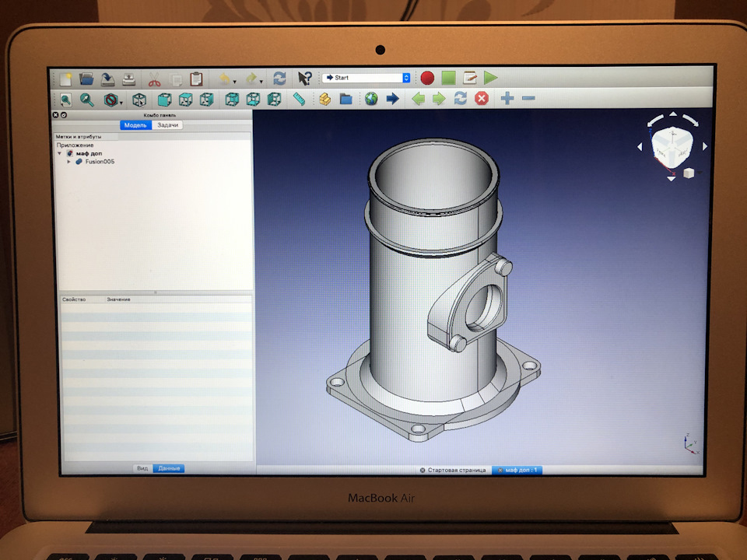The image size is (747, 560).
Task: Open website with the globe icon
Action: point(371,99)
